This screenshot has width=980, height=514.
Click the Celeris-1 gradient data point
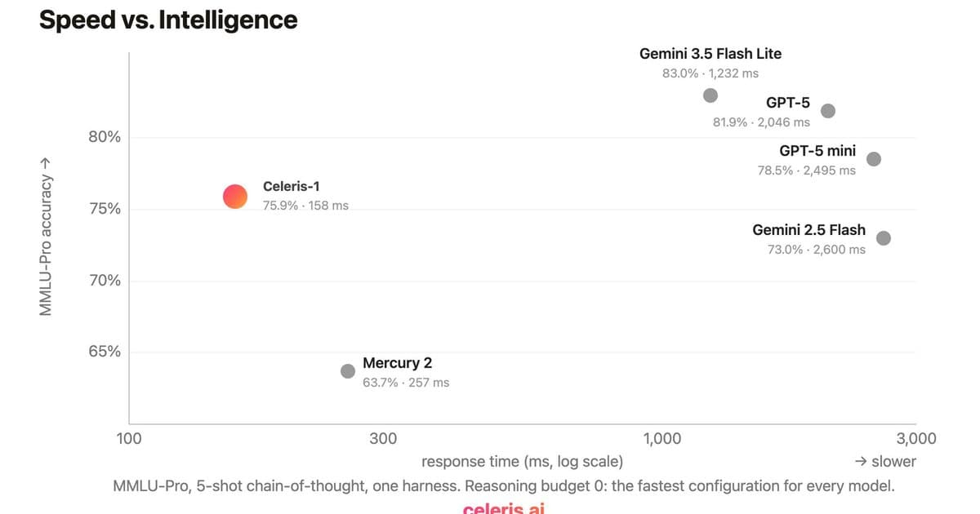[234, 197]
